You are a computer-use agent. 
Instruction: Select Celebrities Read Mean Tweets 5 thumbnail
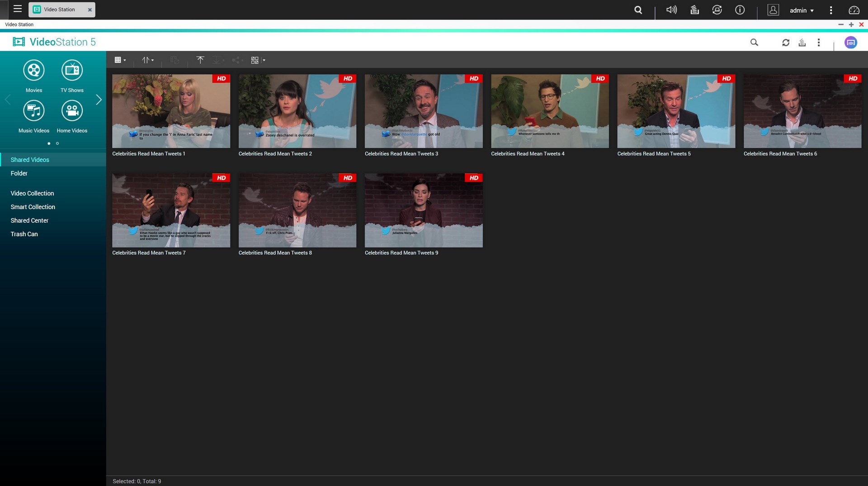[676, 111]
